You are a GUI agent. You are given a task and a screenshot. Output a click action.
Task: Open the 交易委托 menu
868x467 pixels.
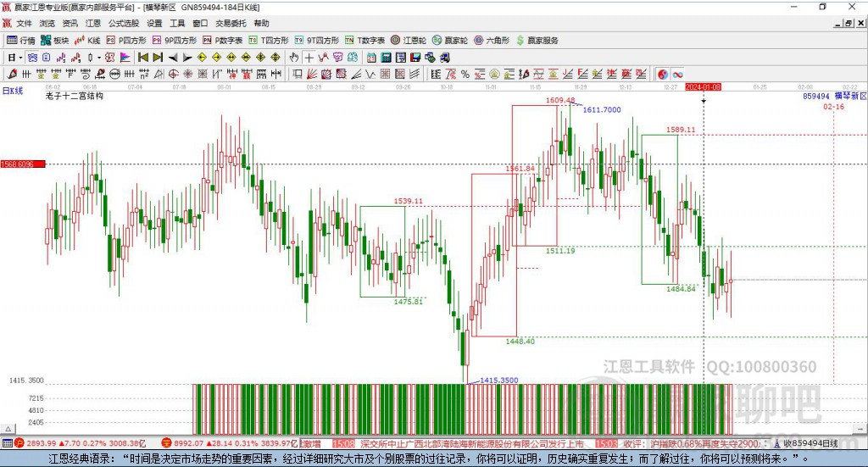(x=231, y=23)
